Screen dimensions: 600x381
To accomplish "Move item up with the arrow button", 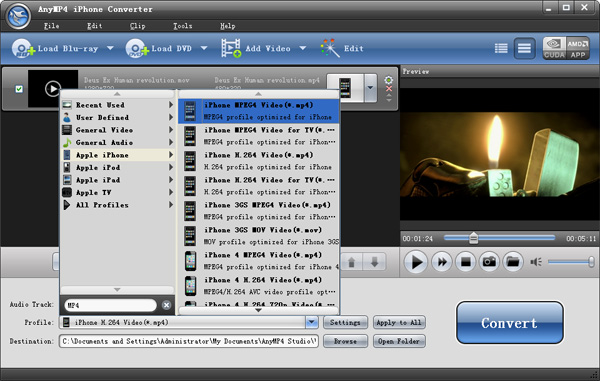I will click(352, 262).
